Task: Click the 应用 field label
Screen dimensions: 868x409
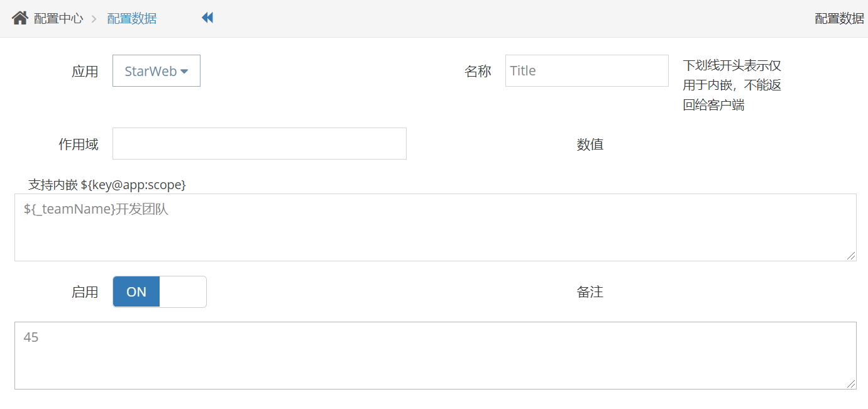Action: [x=85, y=72]
